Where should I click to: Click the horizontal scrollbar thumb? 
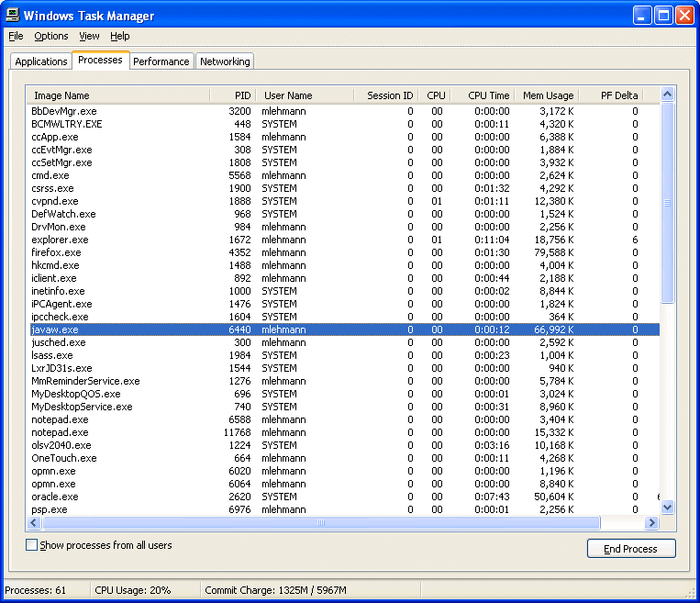point(321,522)
